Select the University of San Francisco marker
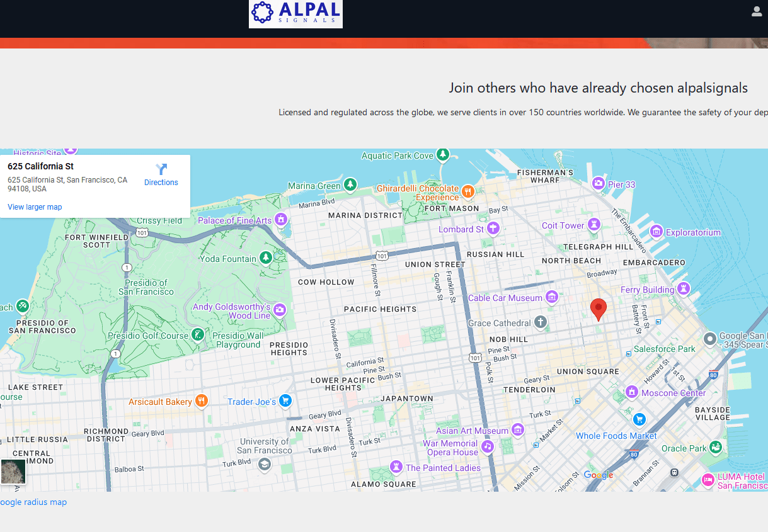Viewport: 768px width, 532px height. tap(265, 464)
